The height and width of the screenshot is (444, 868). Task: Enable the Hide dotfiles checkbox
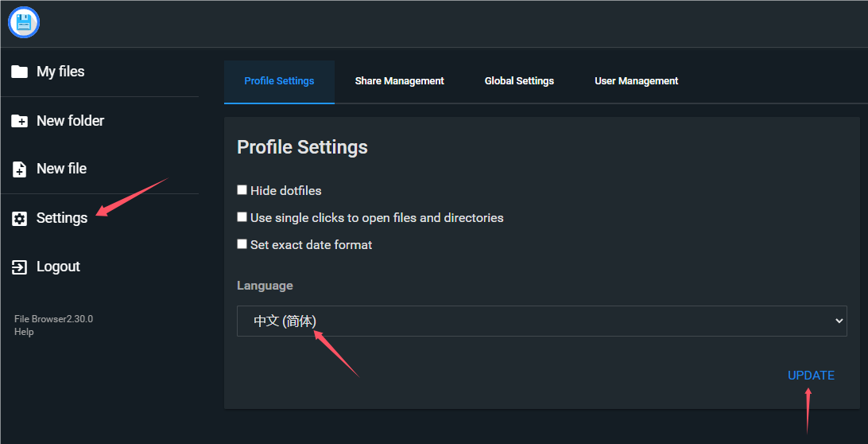[242, 190]
